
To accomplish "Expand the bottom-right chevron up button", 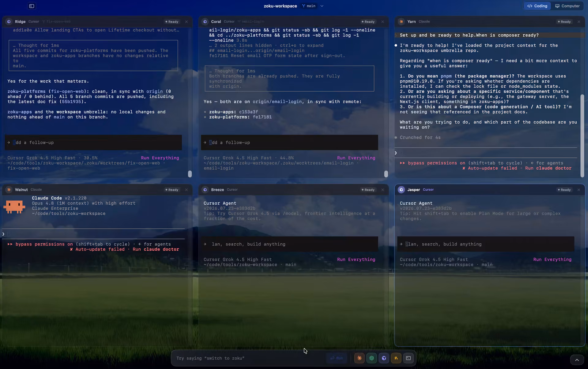I will (577, 360).
